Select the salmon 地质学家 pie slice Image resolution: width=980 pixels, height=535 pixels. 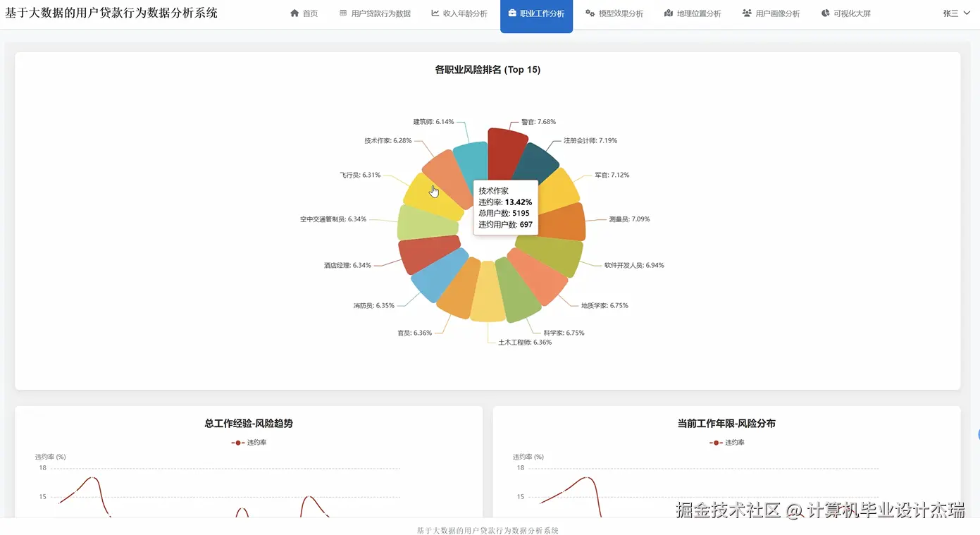tap(539, 276)
